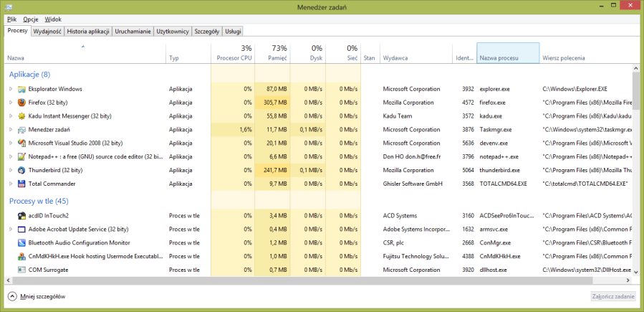Image resolution: width=644 pixels, height=312 pixels.
Task: Click the Microsoft Visual Studio 2008 icon
Action: (x=21, y=143)
